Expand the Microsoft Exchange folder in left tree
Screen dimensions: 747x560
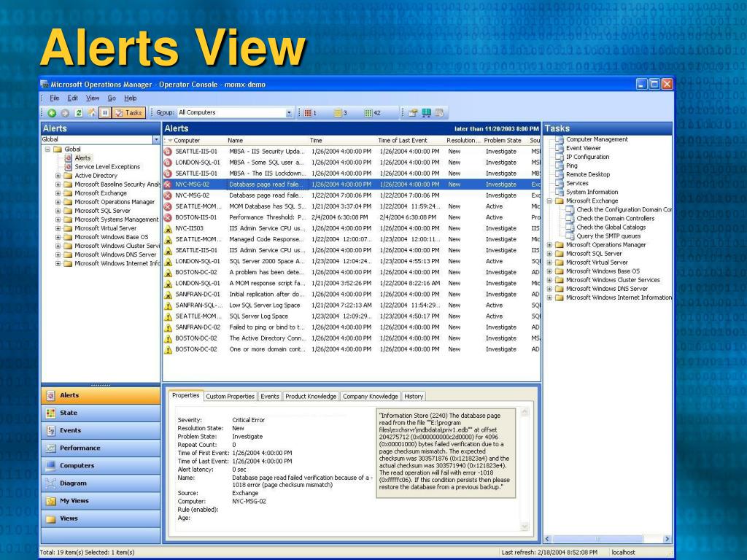click(58, 193)
